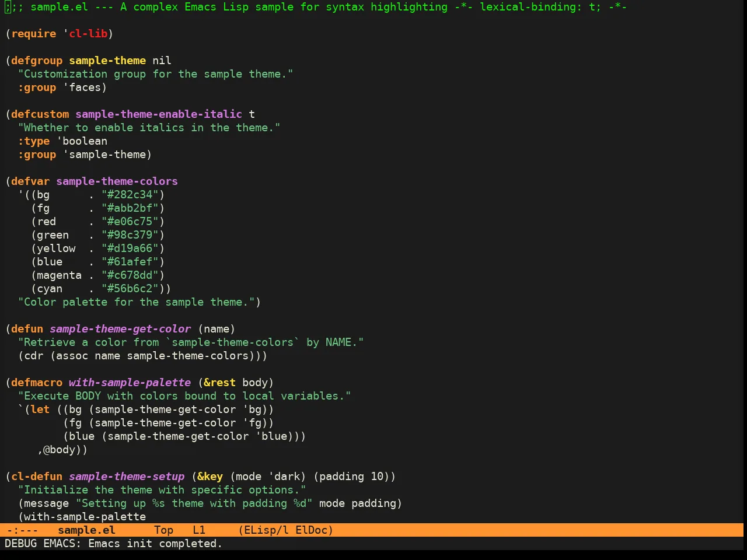Click the 'let' keyword
Screen dimensions: 747x560
(x=40, y=409)
